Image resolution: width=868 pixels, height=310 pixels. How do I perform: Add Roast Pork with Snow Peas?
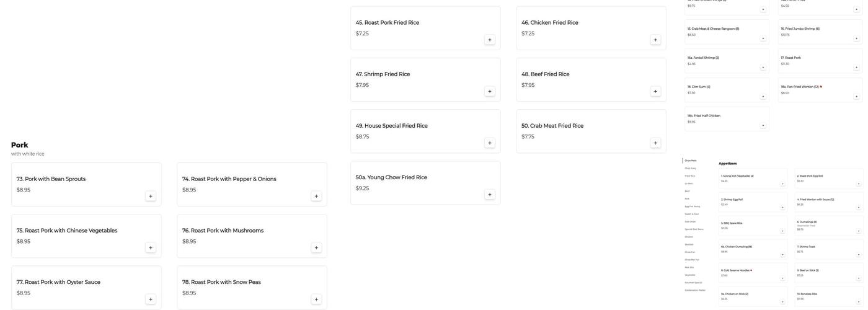(316, 299)
